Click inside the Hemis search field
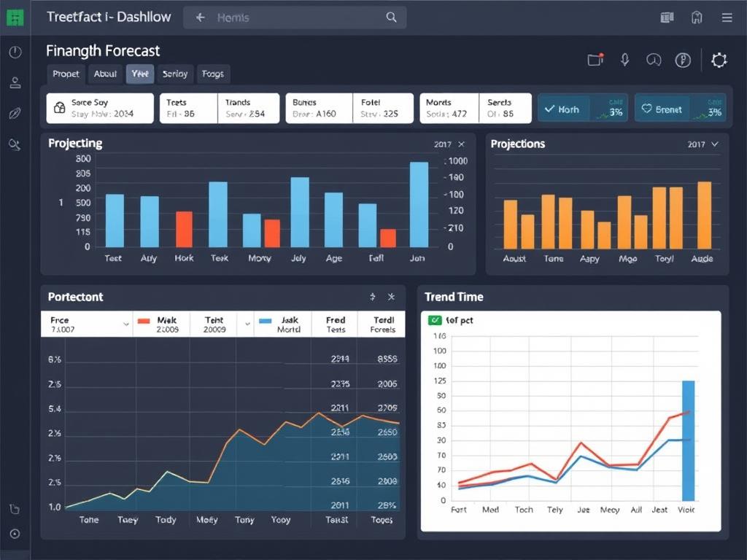This screenshot has height=560, width=747. pos(292,17)
